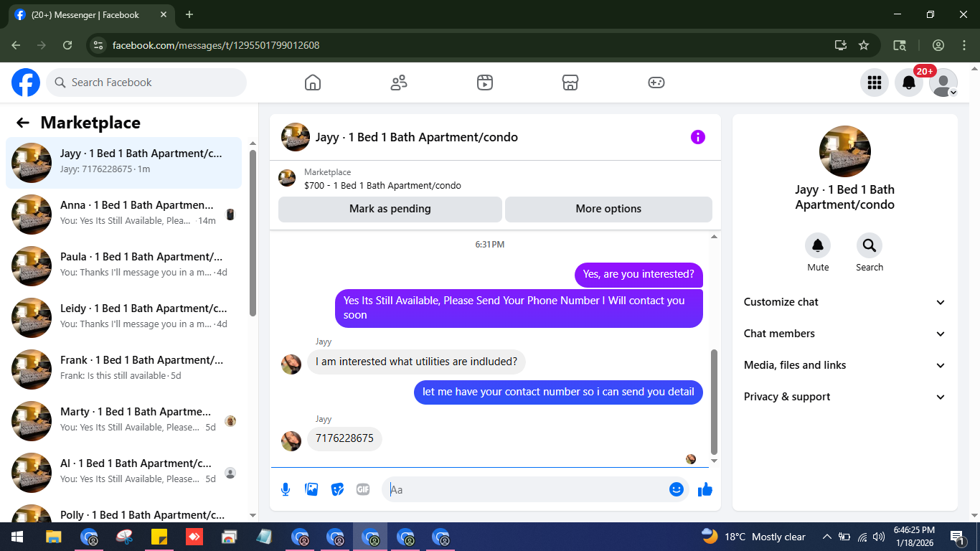This screenshot has height=551, width=980.
Task: Click Mark as pending button
Action: coord(390,209)
